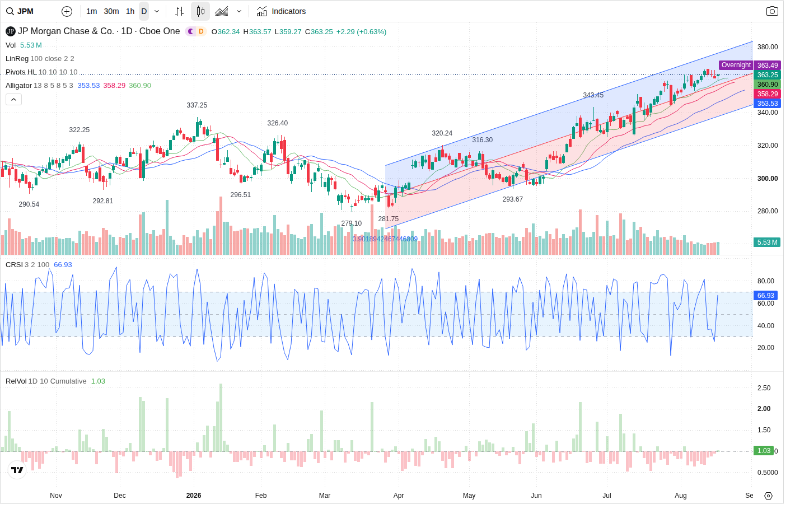Open chart settings gear on the price axis
Screen dimensions: 795x532
tap(768, 496)
